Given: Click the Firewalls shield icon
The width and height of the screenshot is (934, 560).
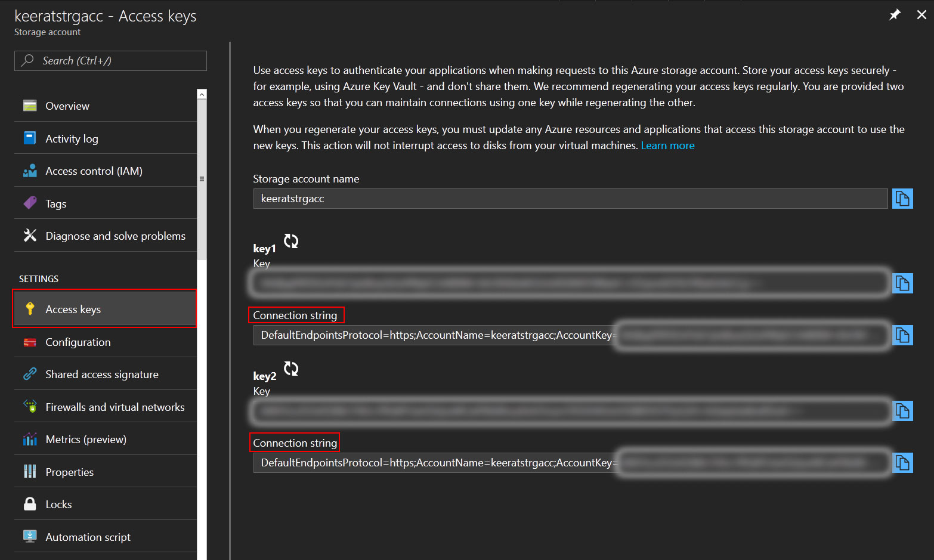Looking at the screenshot, I should click(30, 407).
